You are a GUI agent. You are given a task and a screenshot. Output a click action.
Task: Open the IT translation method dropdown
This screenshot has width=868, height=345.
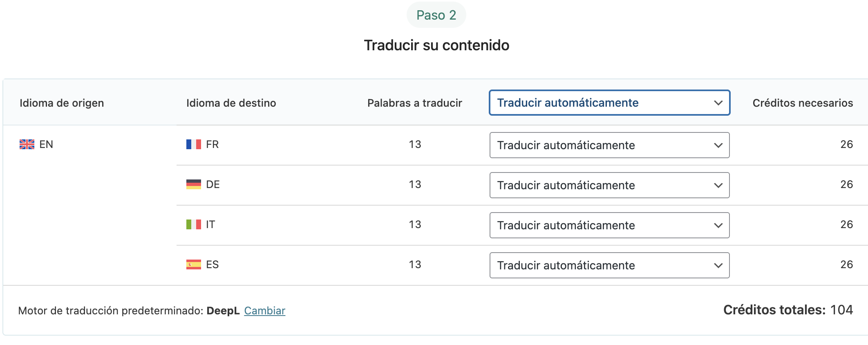click(x=609, y=225)
